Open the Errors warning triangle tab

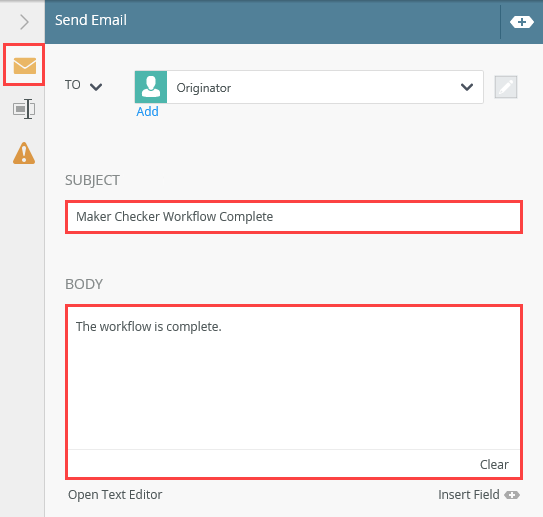click(24, 153)
